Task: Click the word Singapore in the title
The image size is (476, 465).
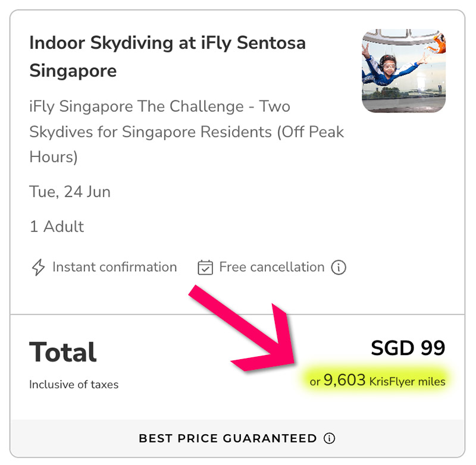Action: coord(73,71)
